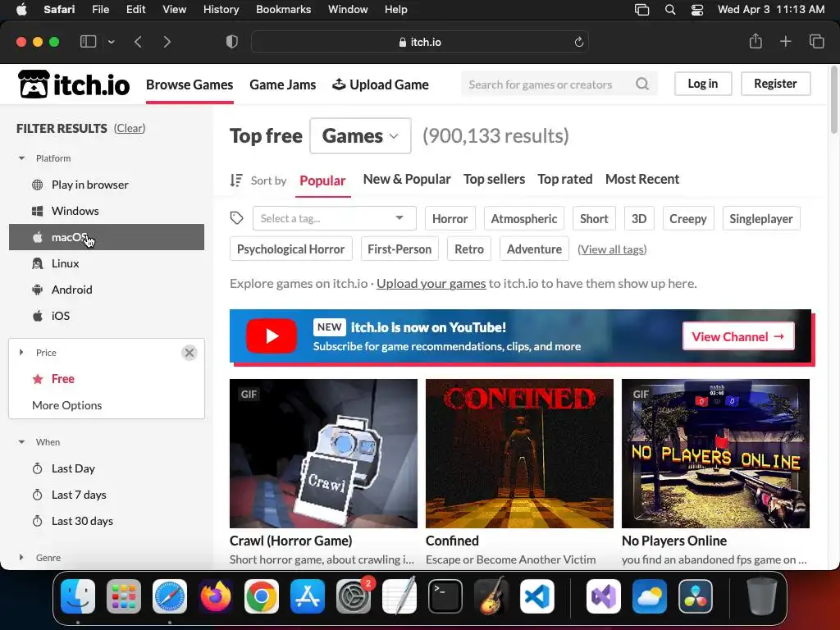Click View all tags link
Screen dimensions: 840x630
pyautogui.click(x=612, y=249)
